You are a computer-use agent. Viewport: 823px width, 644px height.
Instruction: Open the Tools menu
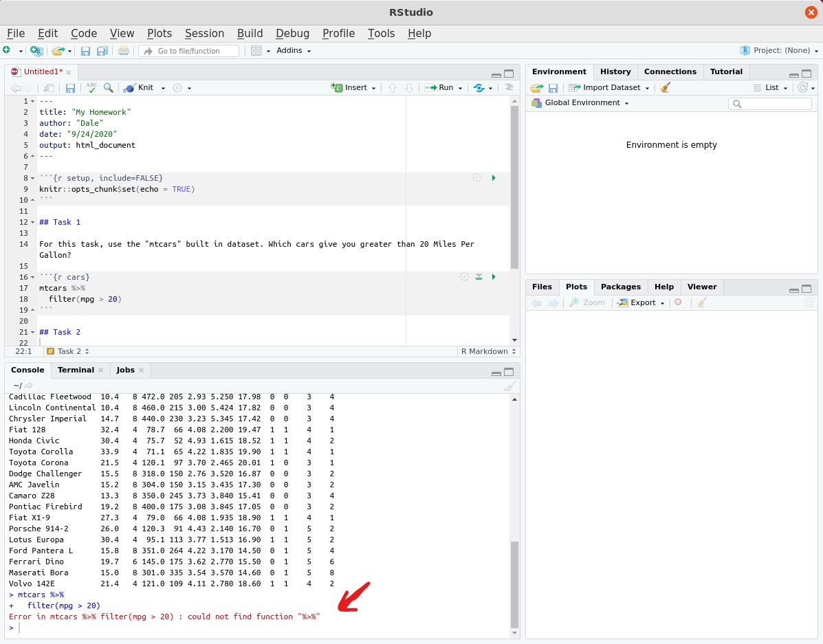(x=381, y=33)
